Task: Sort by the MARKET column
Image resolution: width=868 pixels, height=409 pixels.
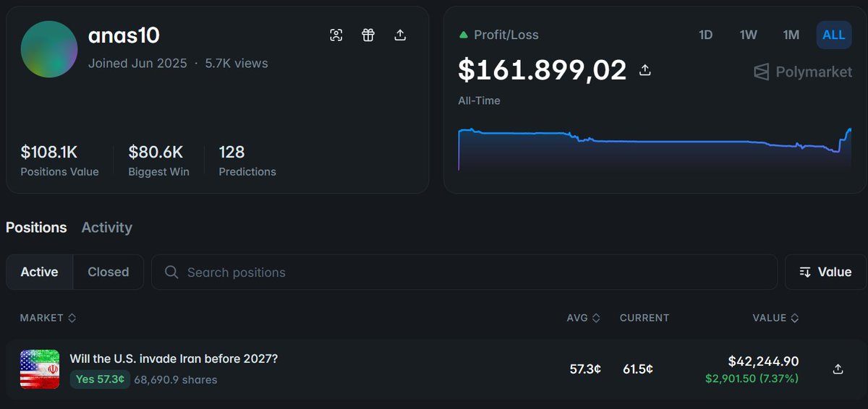Action: point(48,318)
